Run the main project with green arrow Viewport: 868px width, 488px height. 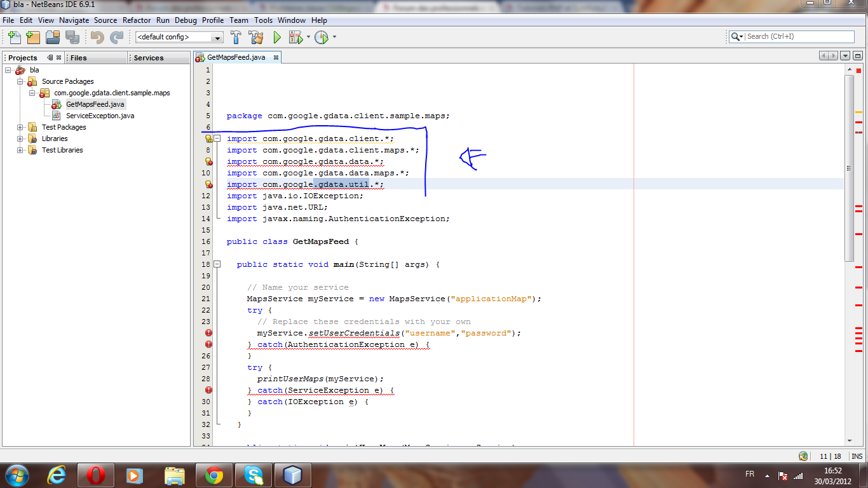(277, 37)
